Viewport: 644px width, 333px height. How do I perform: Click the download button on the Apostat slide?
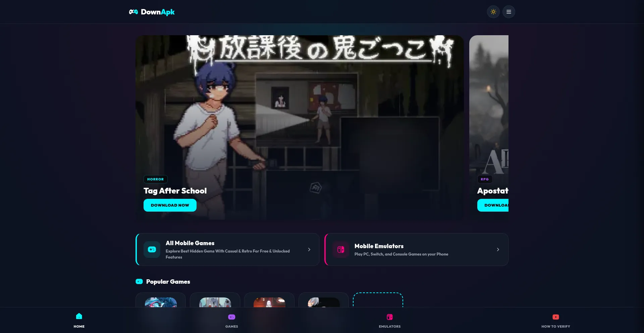(493, 205)
